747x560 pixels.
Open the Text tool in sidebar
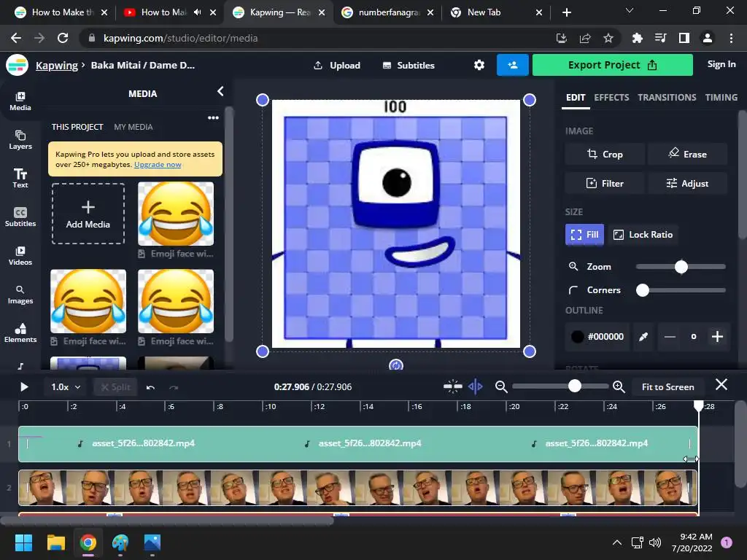pos(20,179)
